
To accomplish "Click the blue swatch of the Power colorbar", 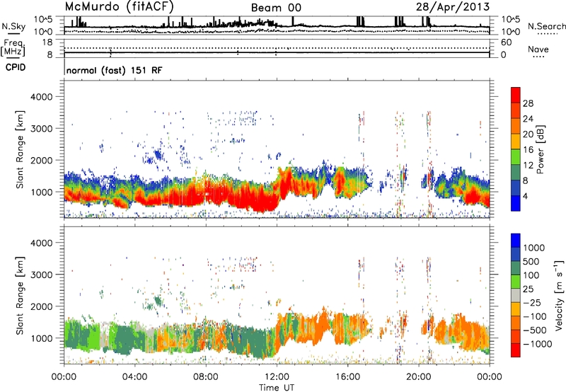I will coord(516,203).
